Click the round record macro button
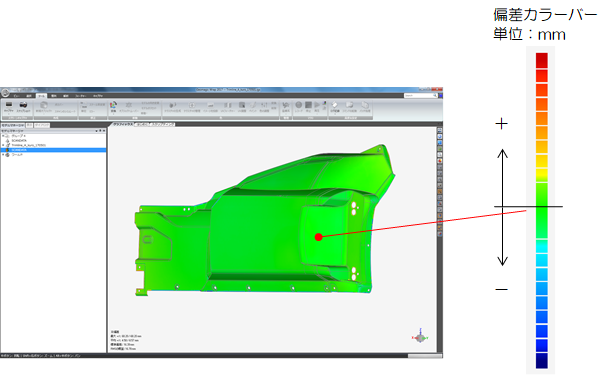The image size is (605, 375). click(x=299, y=105)
